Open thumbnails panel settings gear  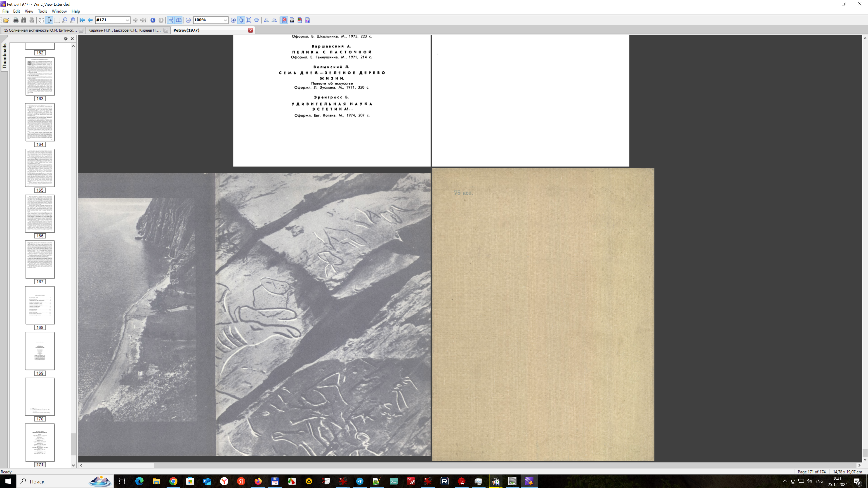click(x=66, y=39)
